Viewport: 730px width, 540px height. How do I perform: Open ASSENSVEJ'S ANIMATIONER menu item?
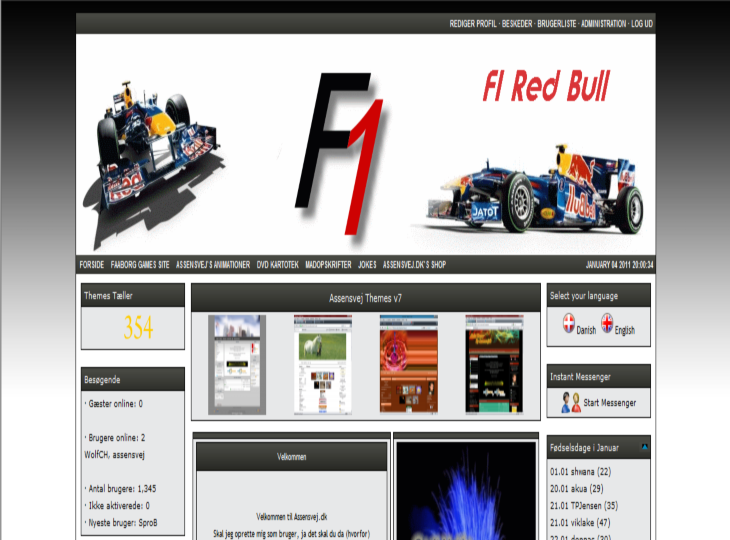[213, 264]
